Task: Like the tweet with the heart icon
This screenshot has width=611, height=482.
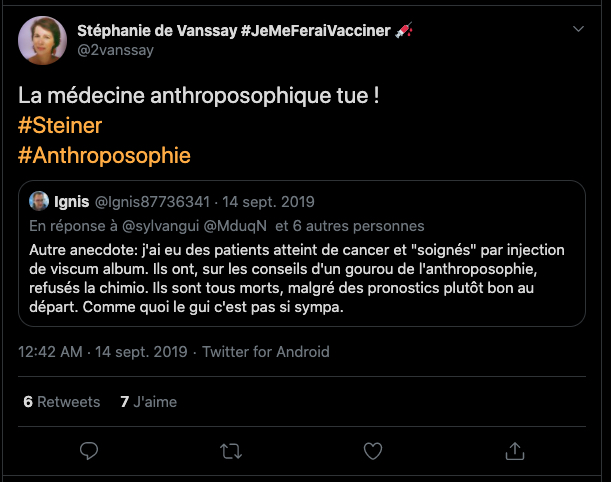Action: (x=373, y=450)
